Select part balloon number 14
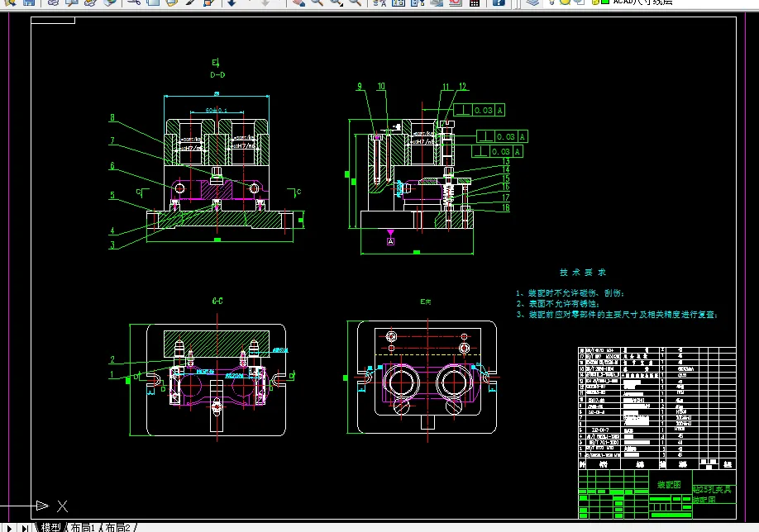Viewport: 759px width, 532px height. click(505, 169)
